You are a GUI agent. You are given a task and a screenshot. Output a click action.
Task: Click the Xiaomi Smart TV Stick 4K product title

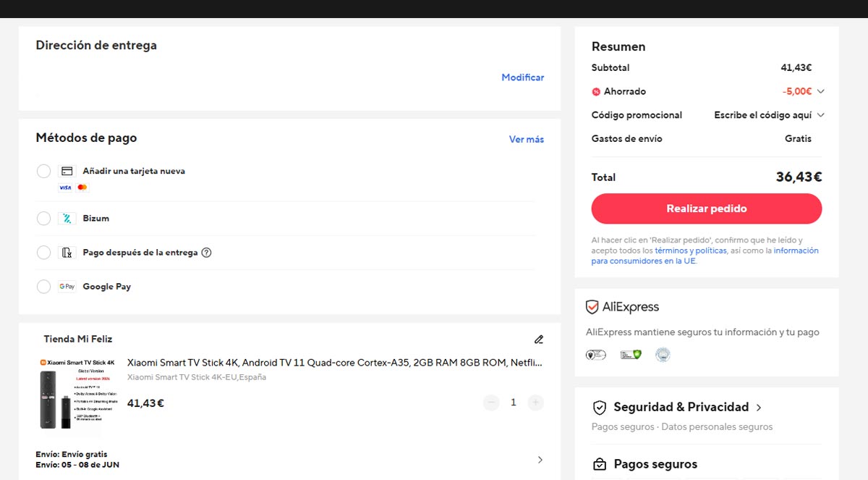335,363
